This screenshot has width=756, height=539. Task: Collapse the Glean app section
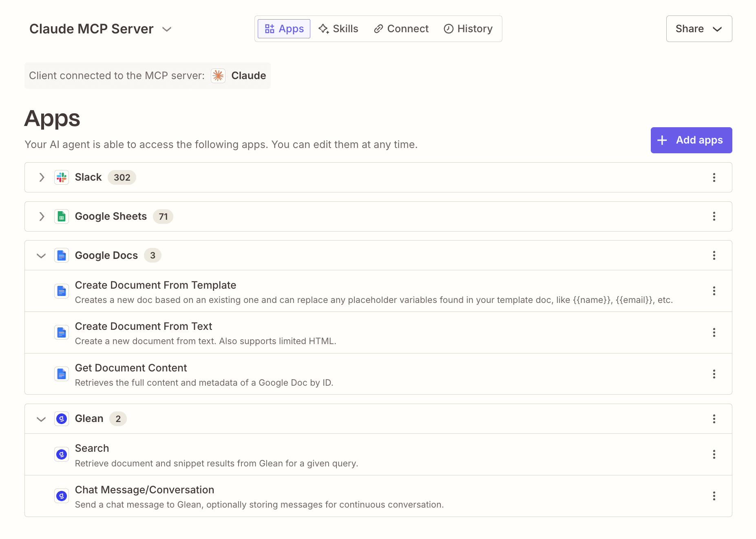[41, 419]
